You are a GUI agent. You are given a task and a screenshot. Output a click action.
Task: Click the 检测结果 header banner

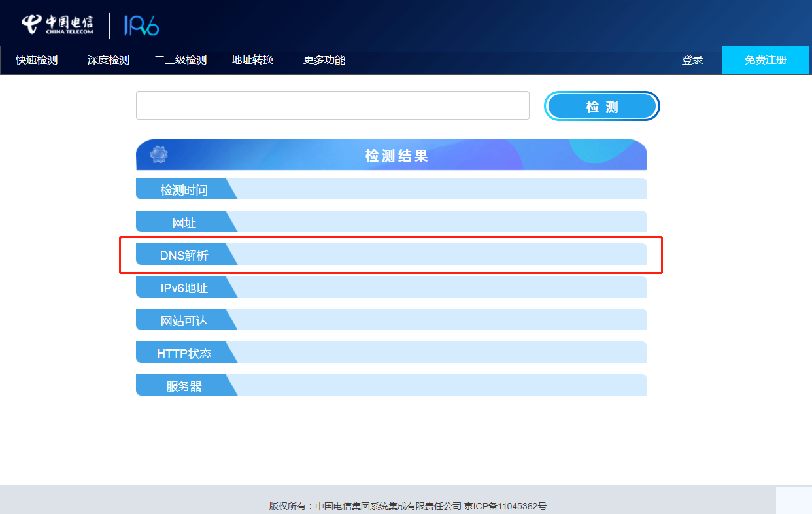(396, 156)
